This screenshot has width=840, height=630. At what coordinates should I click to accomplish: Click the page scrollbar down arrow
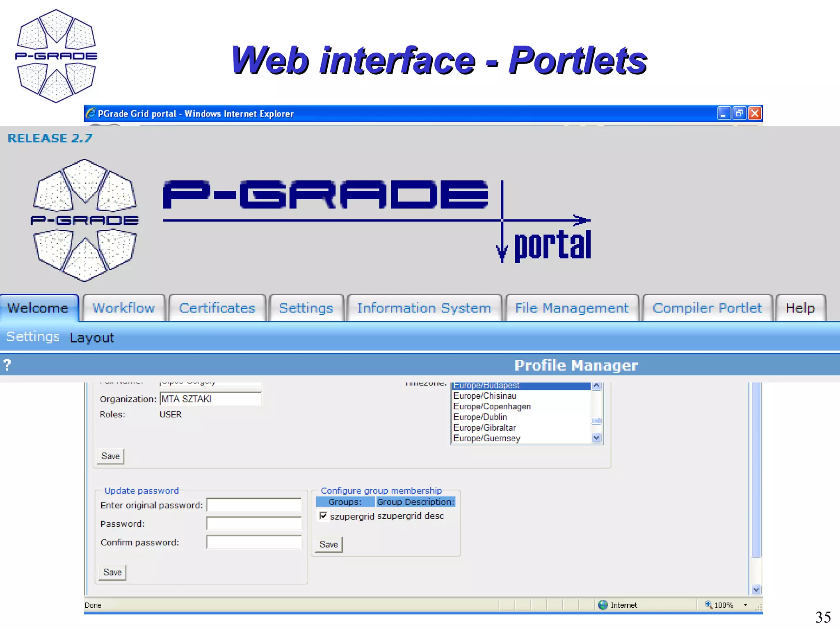[x=756, y=590]
